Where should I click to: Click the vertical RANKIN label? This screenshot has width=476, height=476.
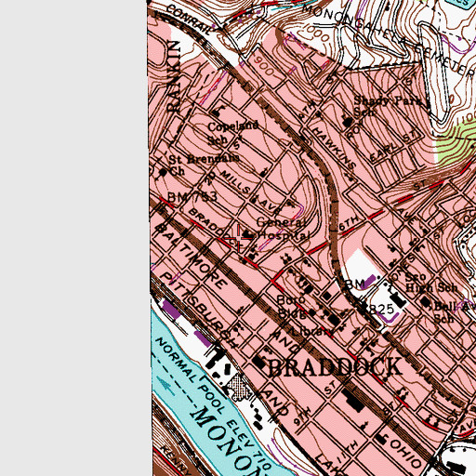click(175, 76)
